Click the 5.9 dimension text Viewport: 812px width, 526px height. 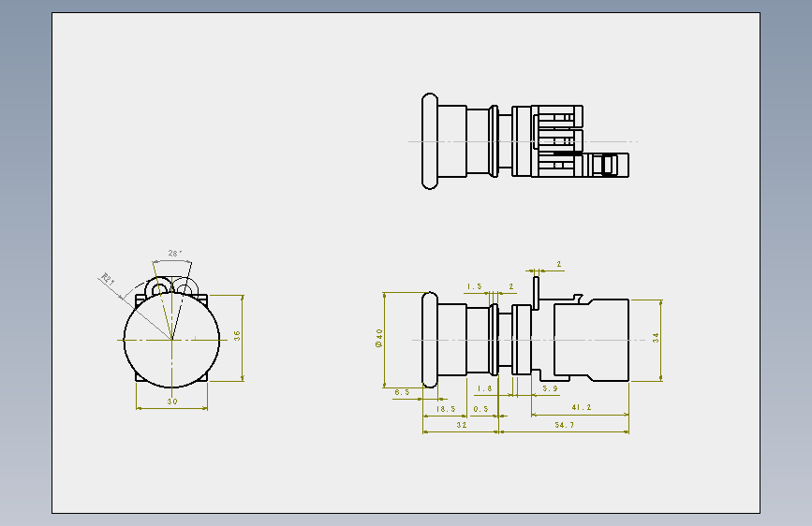tap(550, 388)
